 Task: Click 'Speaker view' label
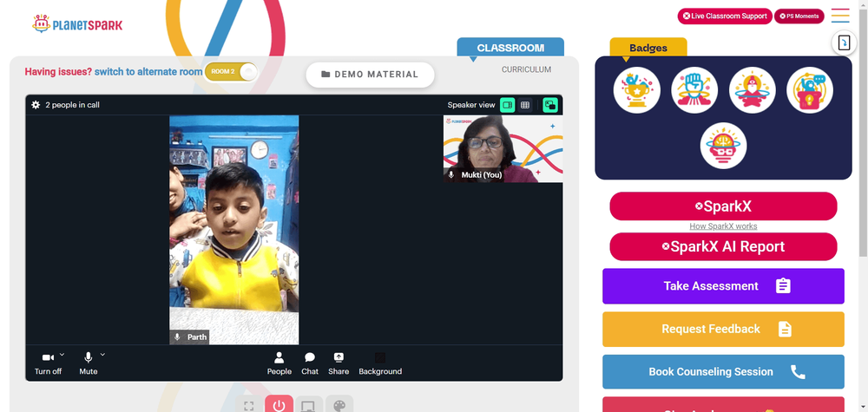pyautogui.click(x=471, y=105)
